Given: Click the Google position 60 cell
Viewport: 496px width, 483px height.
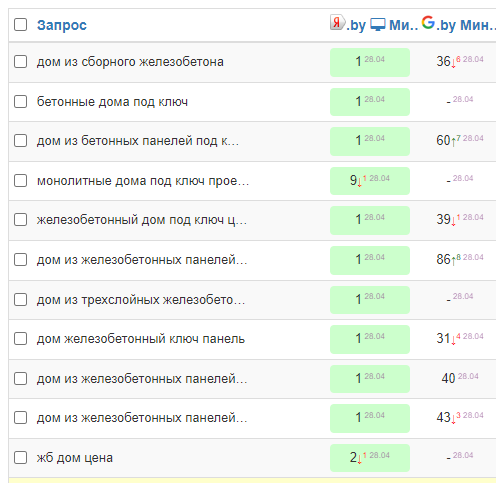Looking at the screenshot, I should pos(460,141).
